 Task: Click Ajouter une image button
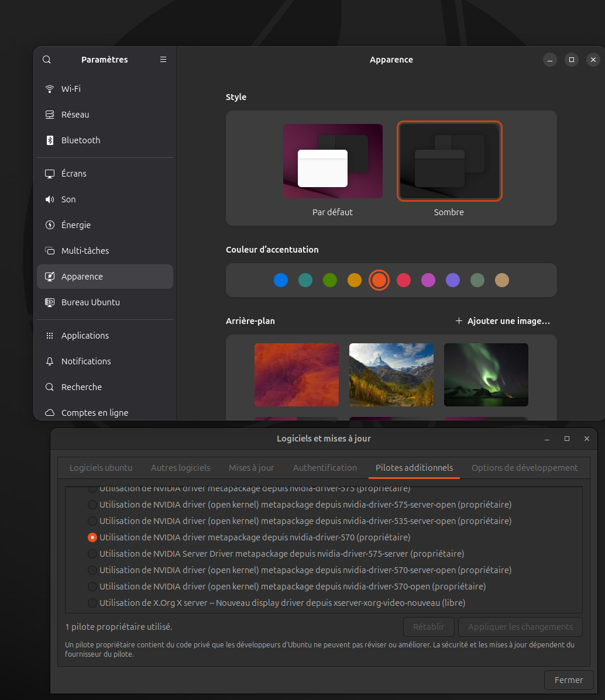click(x=503, y=321)
